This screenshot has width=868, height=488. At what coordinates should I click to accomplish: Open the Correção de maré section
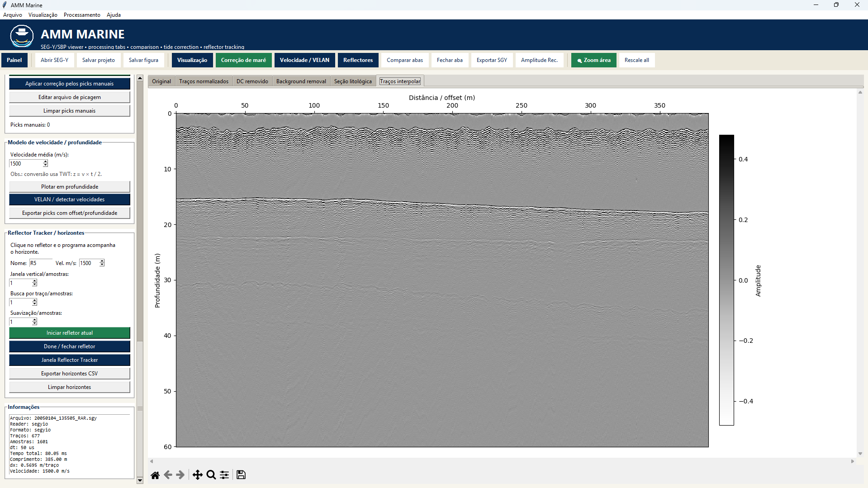[243, 60]
